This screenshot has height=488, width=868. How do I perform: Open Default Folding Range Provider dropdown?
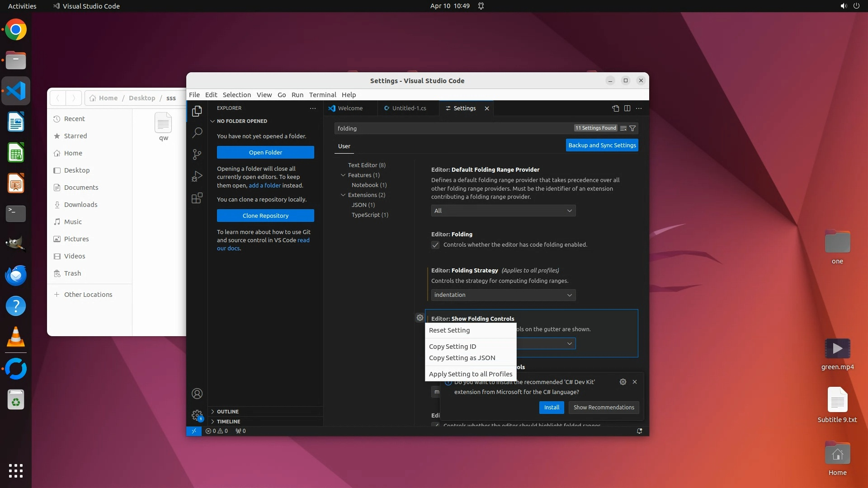(x=503, y=211)
